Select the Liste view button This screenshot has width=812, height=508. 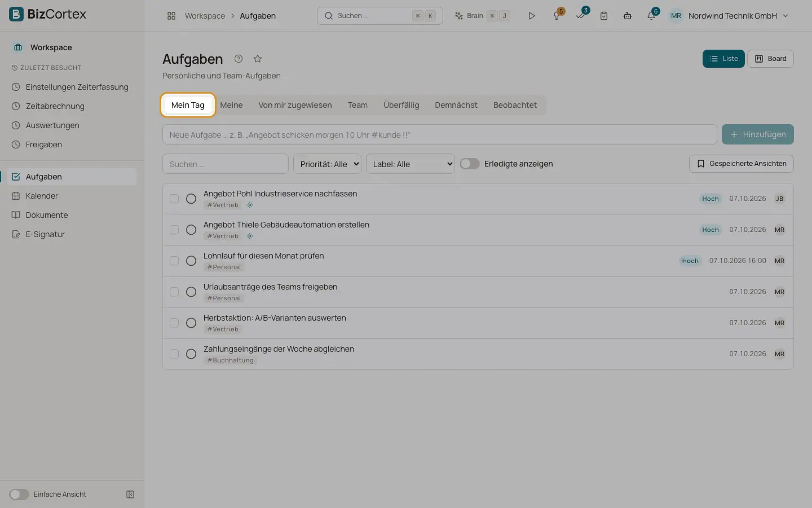pyautogui.click(x=723, y=59)
